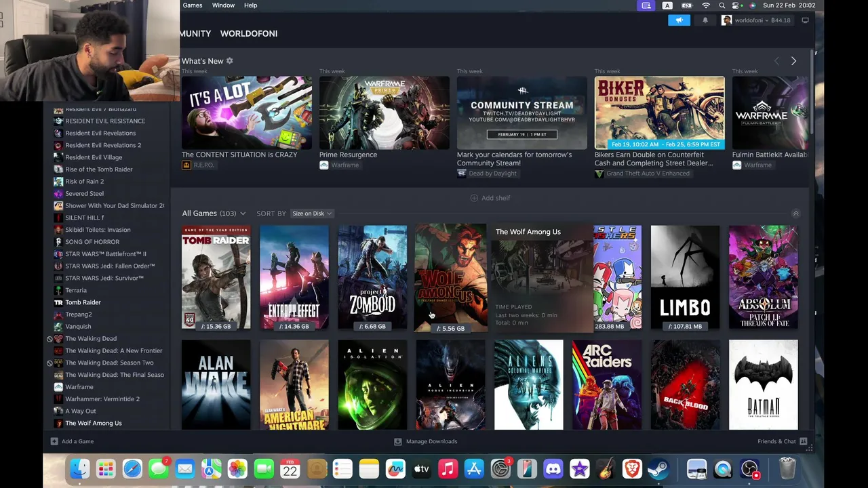This screenshot has height=488, width=868.
Task: Switch to the WORLDOFONI tab
Action: pyautogui.click(x=249, y=33)
